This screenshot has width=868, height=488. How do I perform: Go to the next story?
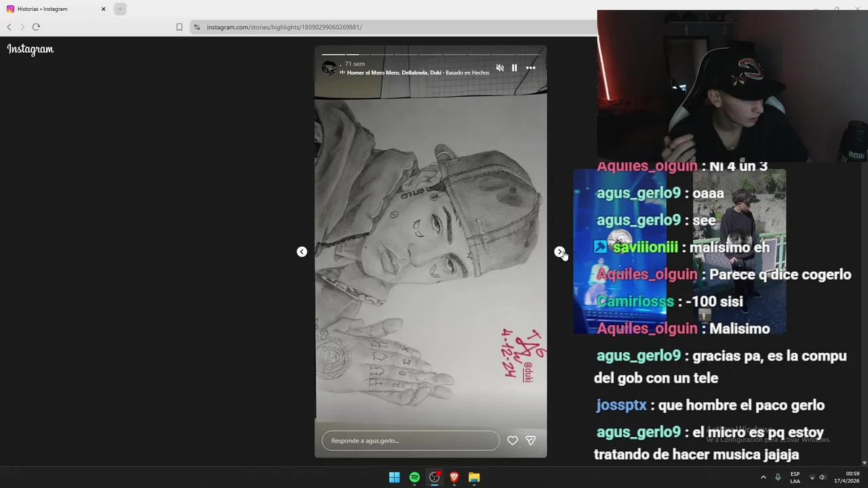tap(559, 251)
